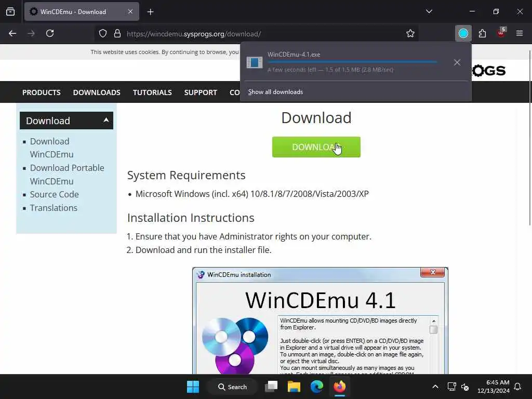
Task: Open the extensions puzzle icon
Action: [x=482, y=33]
